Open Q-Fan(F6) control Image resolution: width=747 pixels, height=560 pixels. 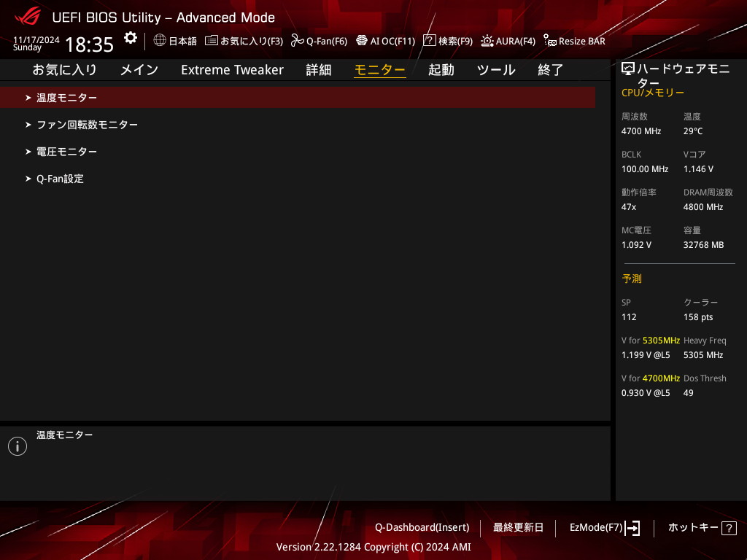pyautogui.click(x=327, y=42)
